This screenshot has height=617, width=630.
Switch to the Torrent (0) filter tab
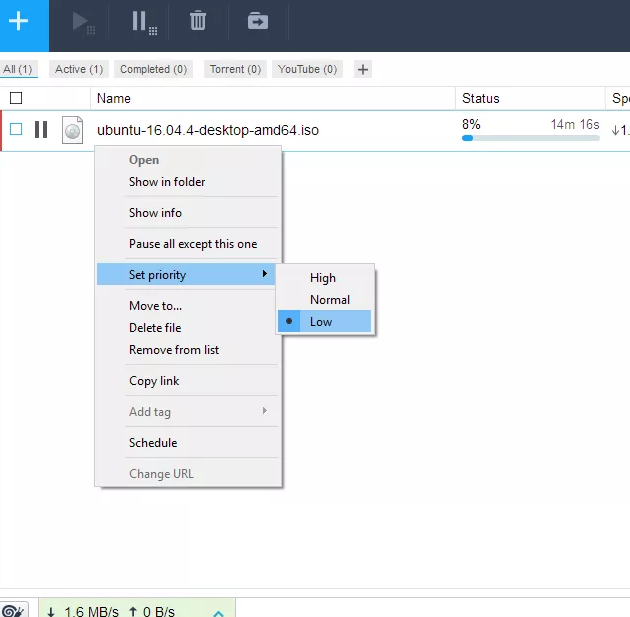234,69
